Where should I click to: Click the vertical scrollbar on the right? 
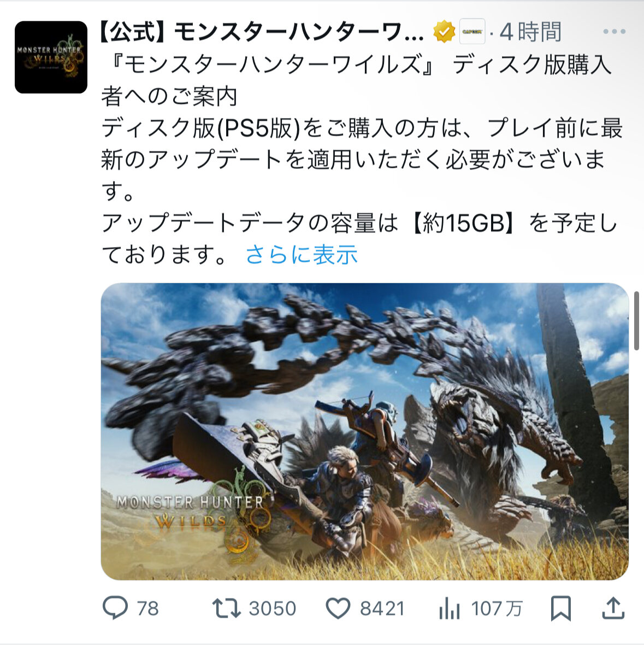pos(636,321)
